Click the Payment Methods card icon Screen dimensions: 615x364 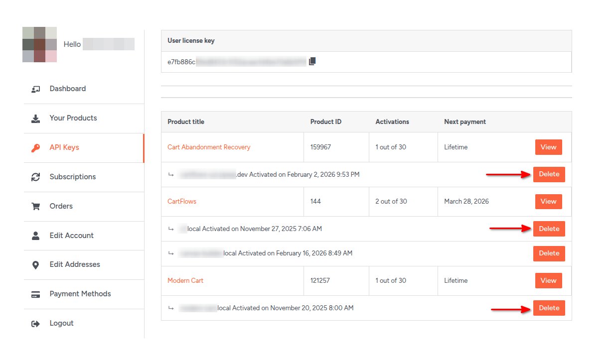tap(35, 294)
